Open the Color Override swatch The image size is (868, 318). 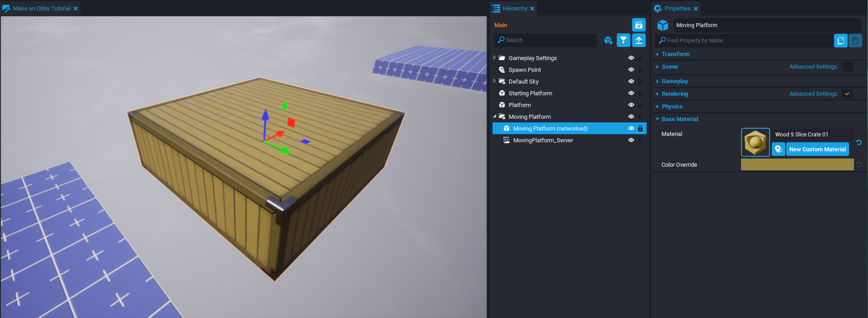pos(797,165)
